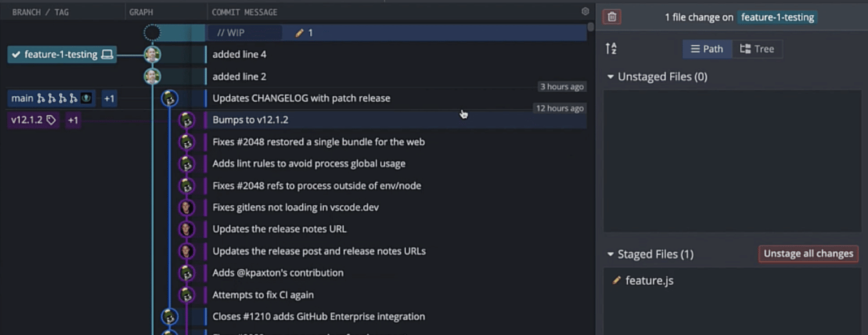Expand the +1 badge next to main
This screenshot has height=335, width=868.
tap(109, 98)
